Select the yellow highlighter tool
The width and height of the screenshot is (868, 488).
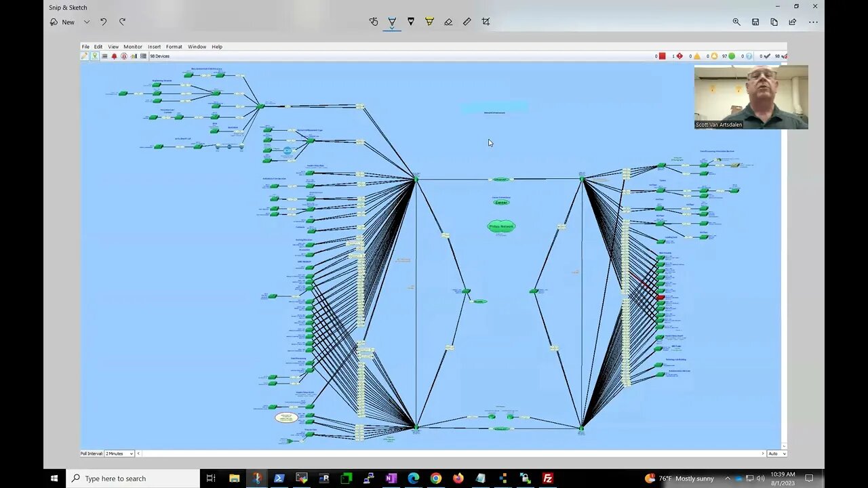tap(429, 22)
